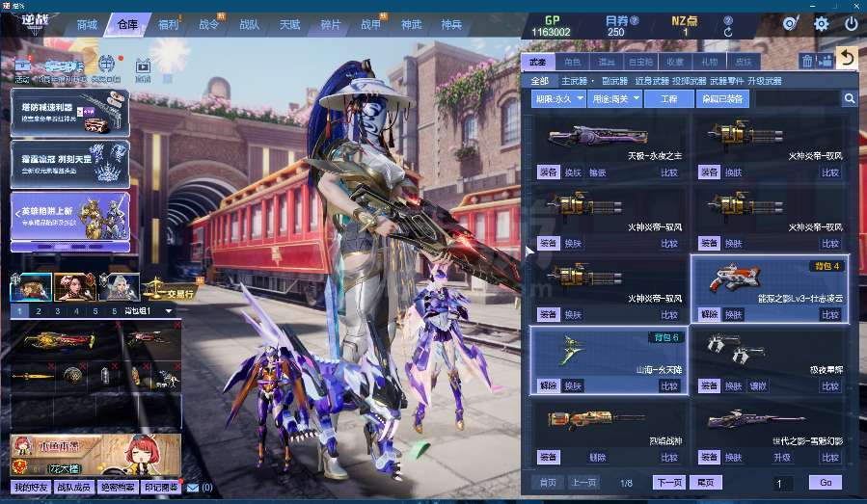The width and height of the screenshot is (867, 504).
Task: Expand the 主武器 submenu arrow
Action: tap(592, 81)
